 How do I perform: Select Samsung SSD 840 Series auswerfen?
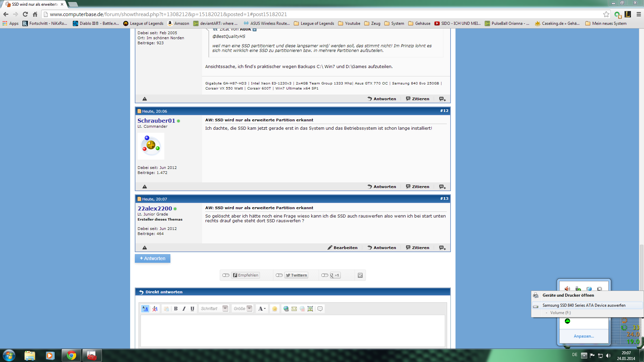click(584, 305)
